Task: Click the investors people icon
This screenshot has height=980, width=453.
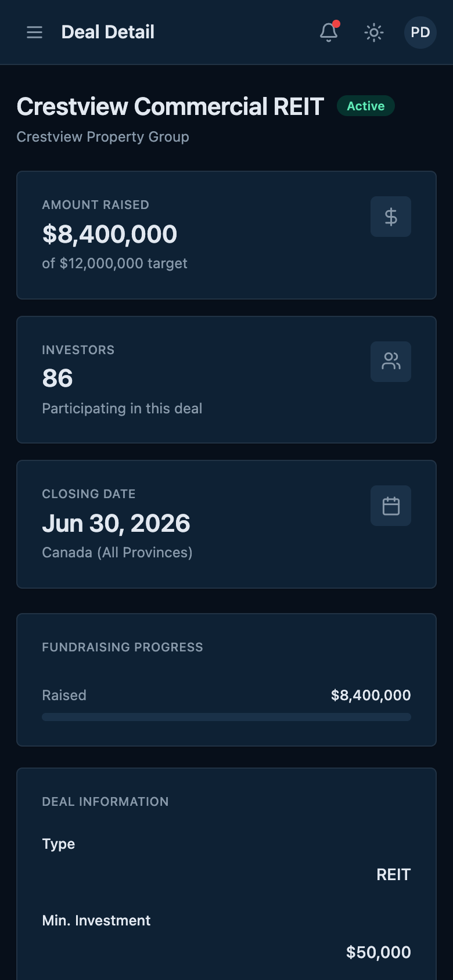Action: pos(391,362)
